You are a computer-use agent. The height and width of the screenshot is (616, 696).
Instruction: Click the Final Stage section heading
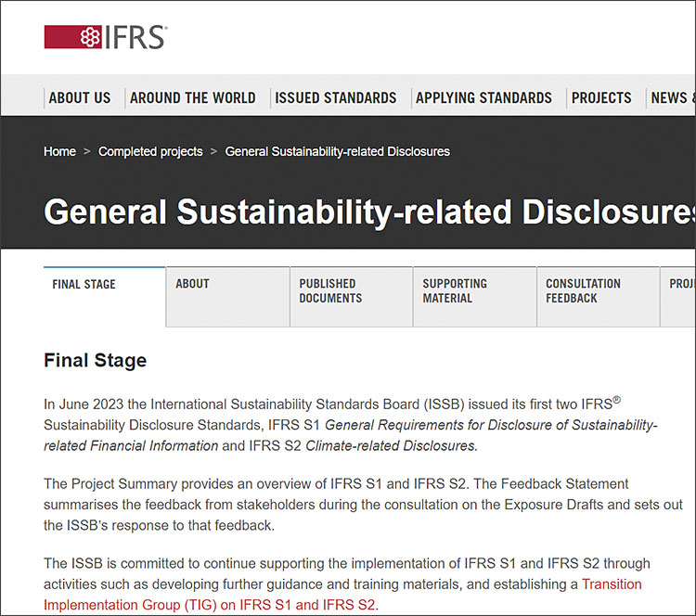(95, 360)
